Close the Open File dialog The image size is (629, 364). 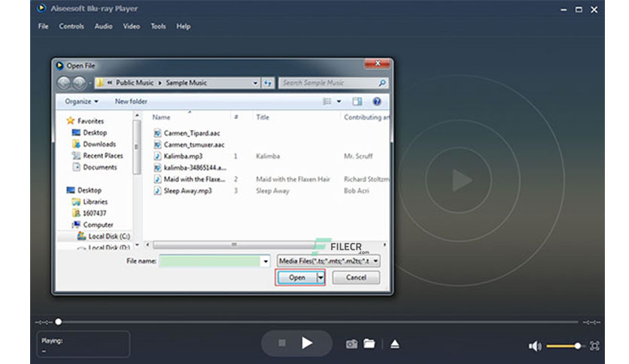click(x=377, y=64)
